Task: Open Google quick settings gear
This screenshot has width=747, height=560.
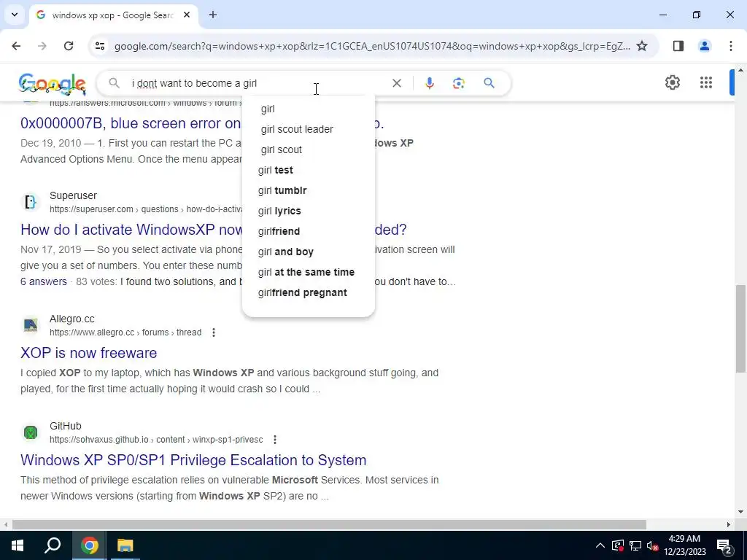Action: click(672, 82)
